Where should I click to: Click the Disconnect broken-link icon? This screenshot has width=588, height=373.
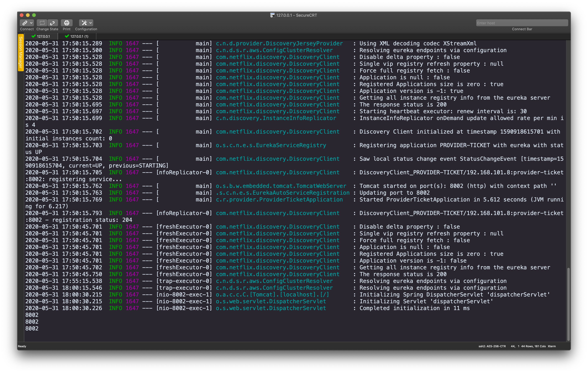52,23
